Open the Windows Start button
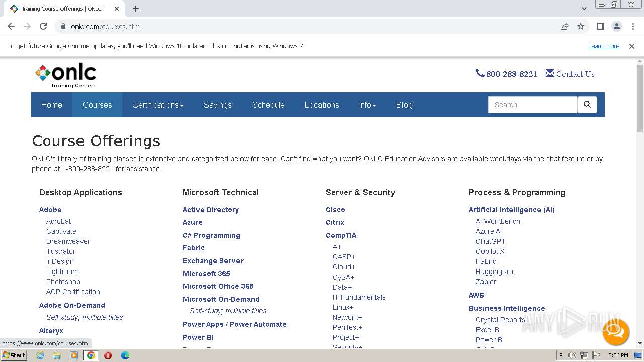 point(14,355)
